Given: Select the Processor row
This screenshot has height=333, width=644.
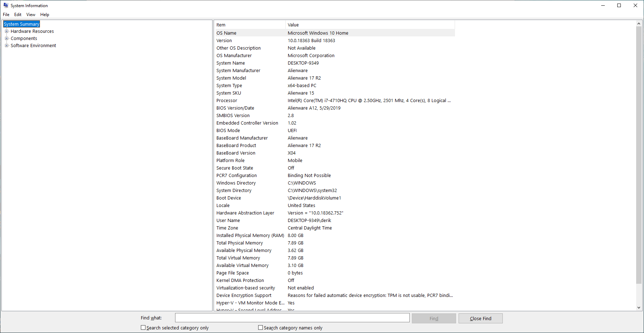Looking at the screenshot, I should tap(334, 100).
